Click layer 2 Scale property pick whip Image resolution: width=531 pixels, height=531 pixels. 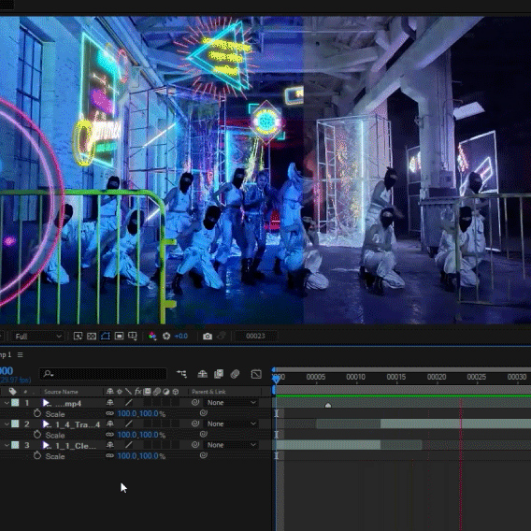[203, 434]
